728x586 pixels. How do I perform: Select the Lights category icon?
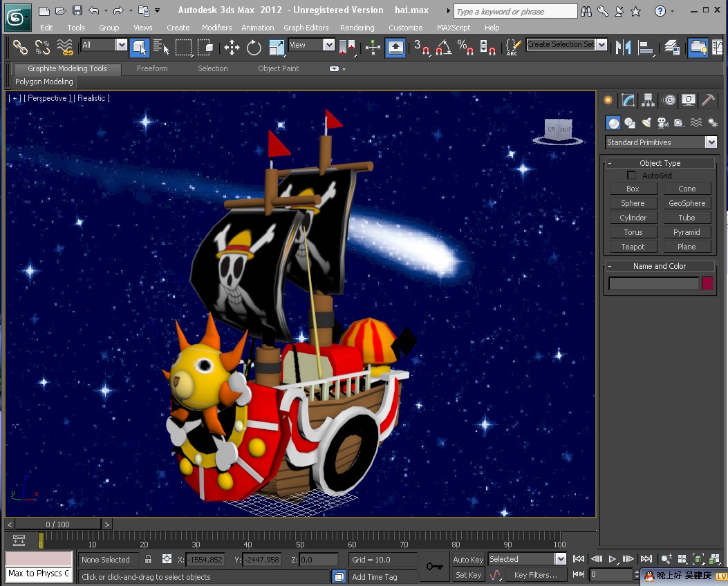(646, 123)
